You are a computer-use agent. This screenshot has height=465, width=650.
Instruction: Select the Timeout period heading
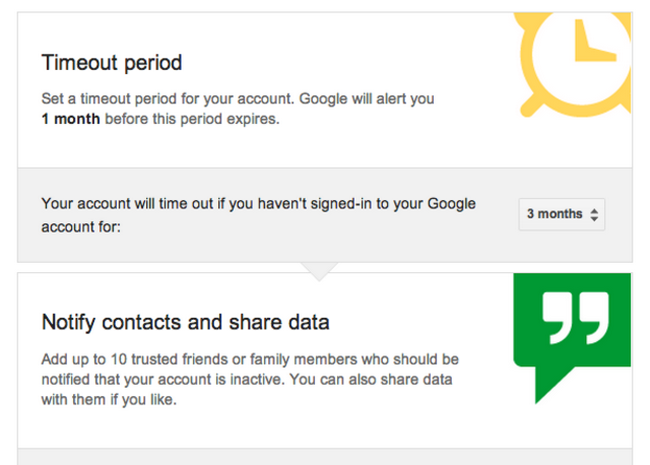tap(112, 62)
